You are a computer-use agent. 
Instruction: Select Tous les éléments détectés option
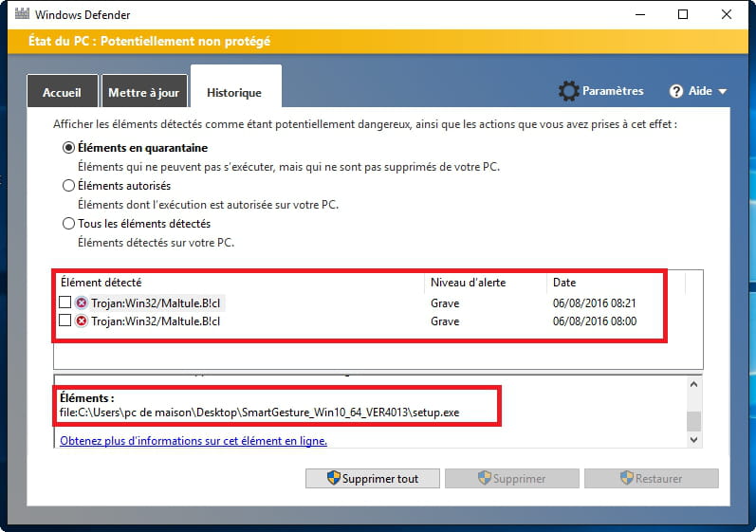[68, 224]
